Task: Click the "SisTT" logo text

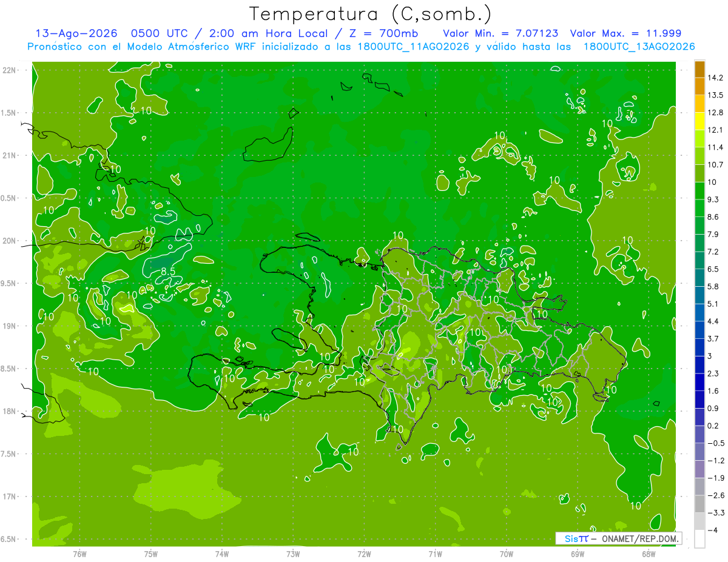Action: coord(576,538)
